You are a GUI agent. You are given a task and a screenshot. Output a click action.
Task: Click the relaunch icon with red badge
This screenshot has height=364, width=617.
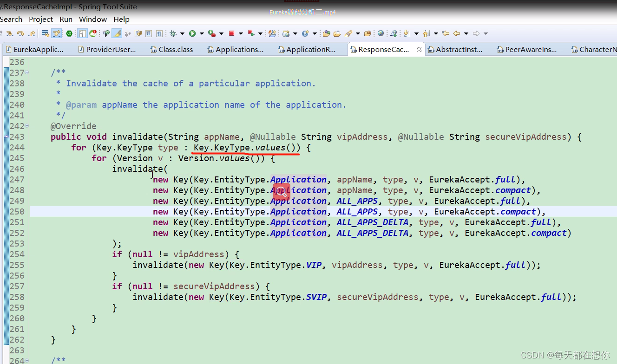93,33
